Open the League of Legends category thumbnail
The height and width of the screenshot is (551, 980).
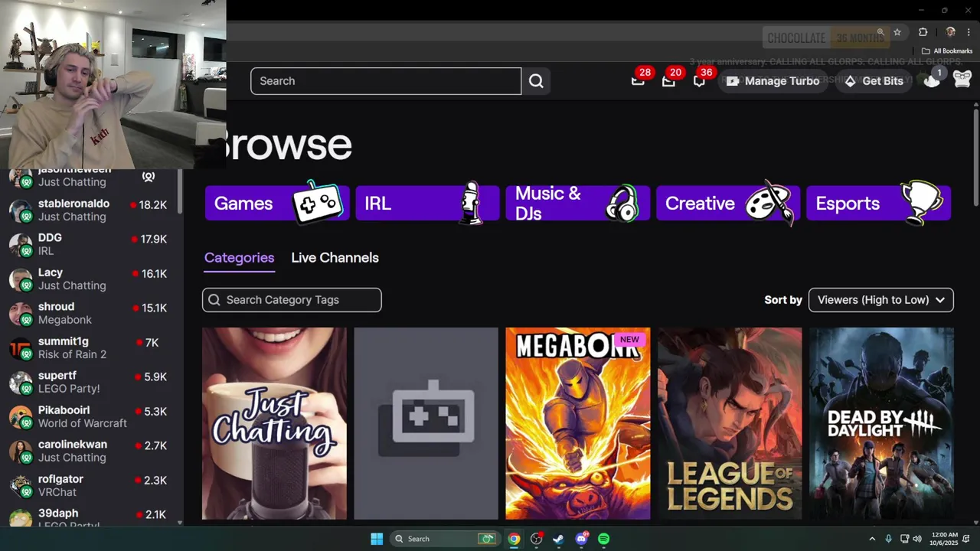[x=730, y=423]
